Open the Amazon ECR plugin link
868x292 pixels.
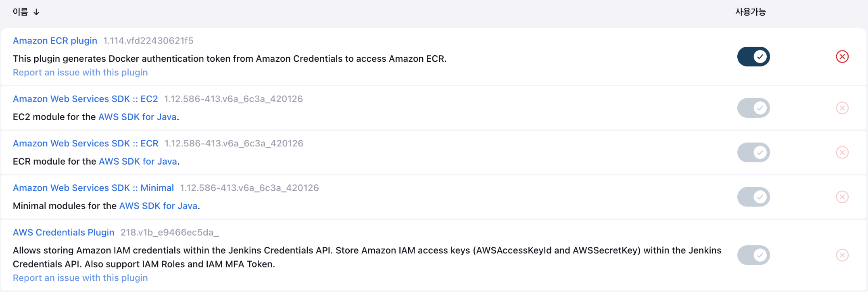point(55,41)
